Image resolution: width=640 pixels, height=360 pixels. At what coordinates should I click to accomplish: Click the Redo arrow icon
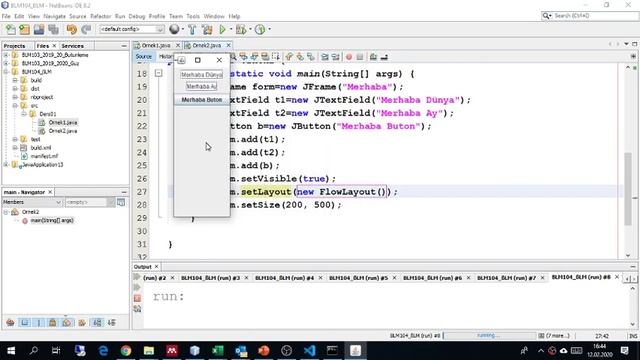(x=86, y=29)
